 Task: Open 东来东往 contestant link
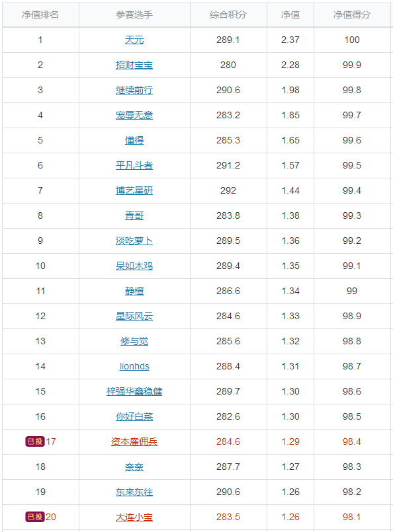[x=134, y=492]
